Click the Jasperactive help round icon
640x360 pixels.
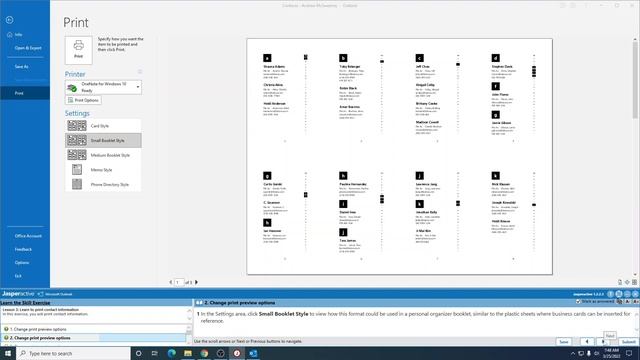coord(611,294)
